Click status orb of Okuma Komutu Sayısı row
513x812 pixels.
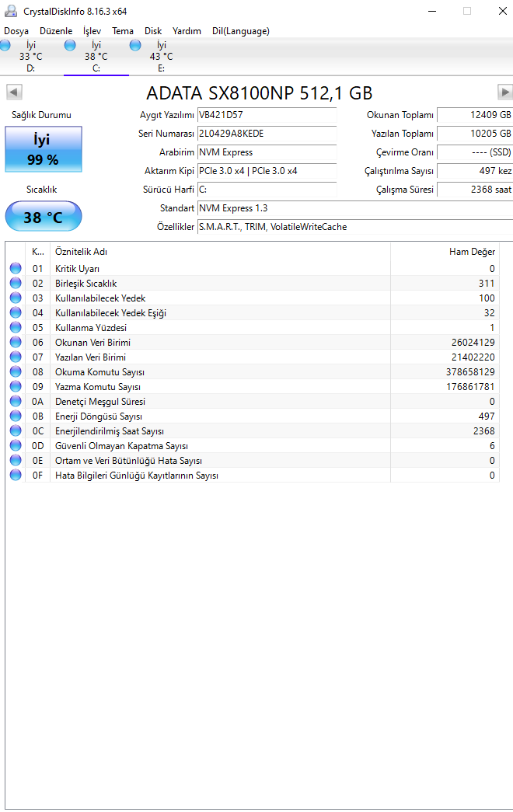point(16,372)
